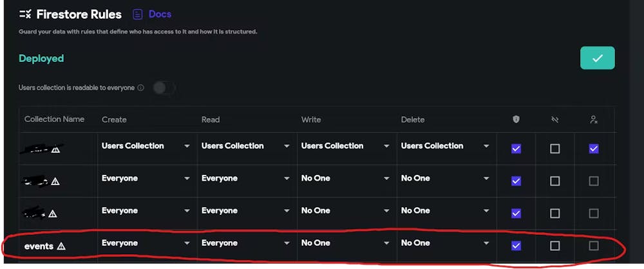Uncheck last checkbox in first row
Viewport: 644px width, 269px height.
click(x=593, y=149)
